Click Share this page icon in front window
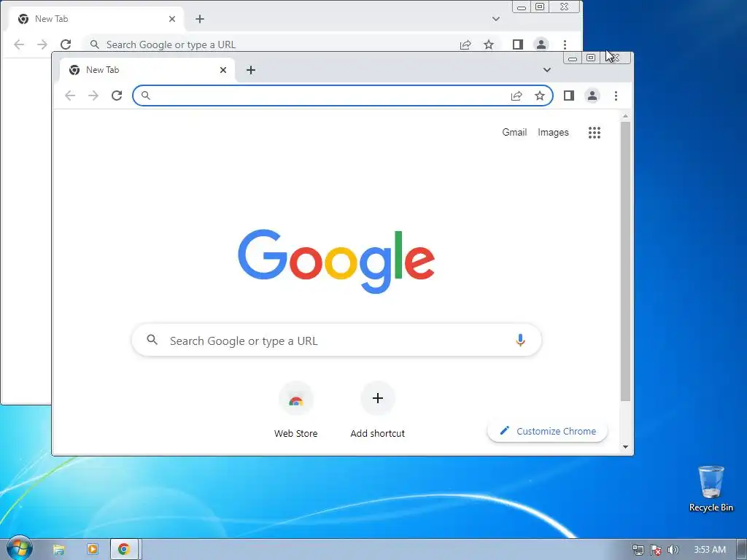This screenshot has height=560, width=747. pyautogui.click(x=516, y=96)
